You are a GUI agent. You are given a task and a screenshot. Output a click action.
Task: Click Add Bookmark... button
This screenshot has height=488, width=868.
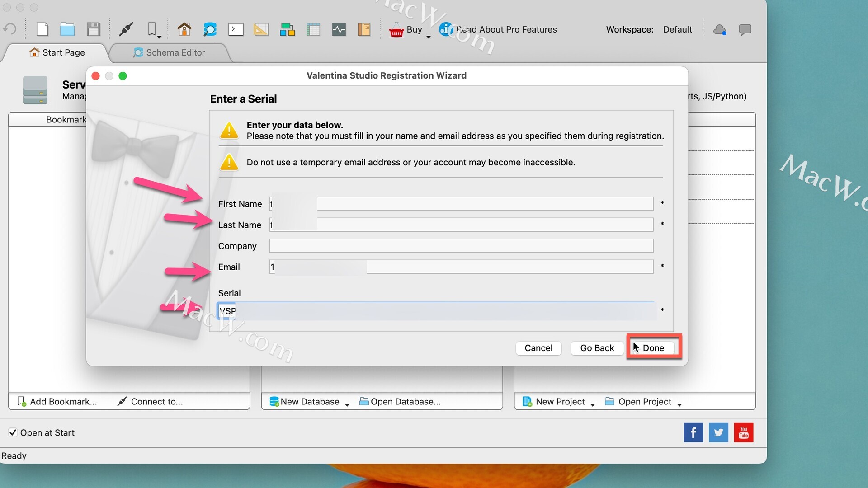57,401
